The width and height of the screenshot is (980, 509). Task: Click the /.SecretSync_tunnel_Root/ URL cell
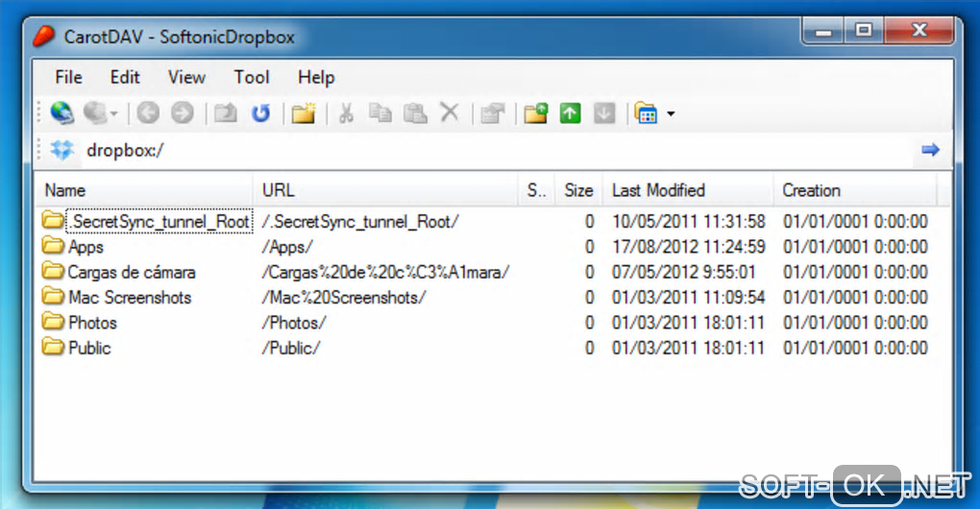[360, 222]
